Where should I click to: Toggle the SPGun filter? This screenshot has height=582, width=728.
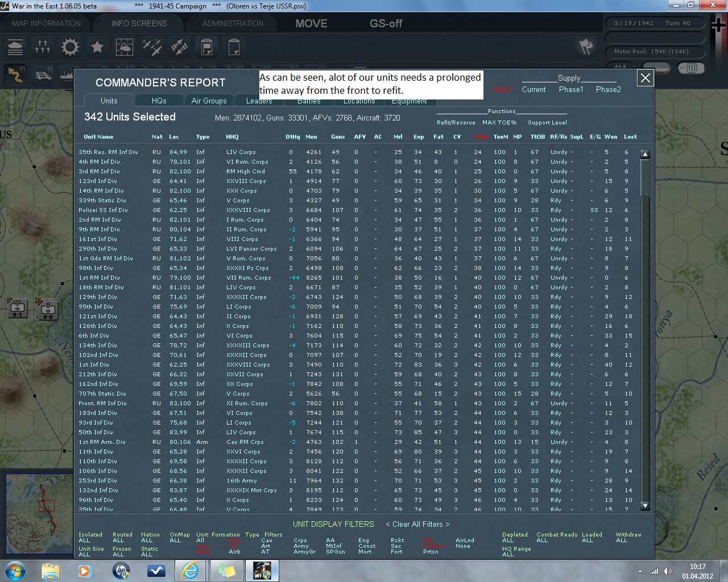coord(336,551)
